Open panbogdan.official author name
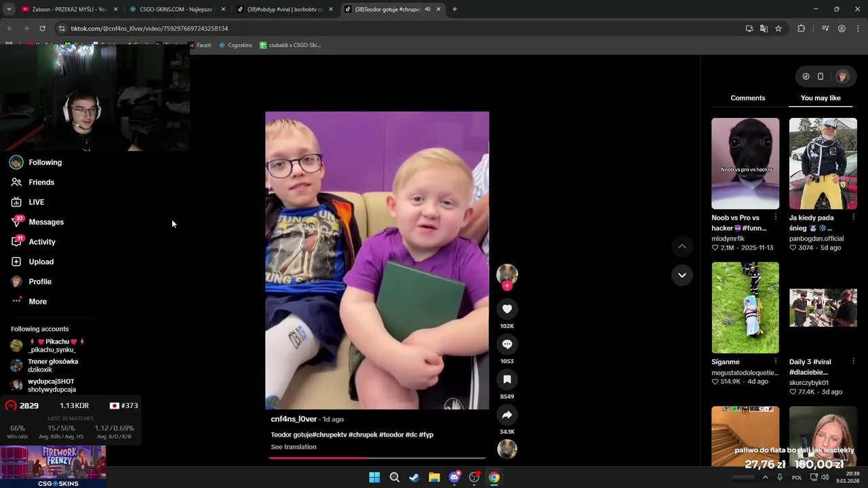The height and width of the screenshot is (488, 868). (x=816, y=239)
